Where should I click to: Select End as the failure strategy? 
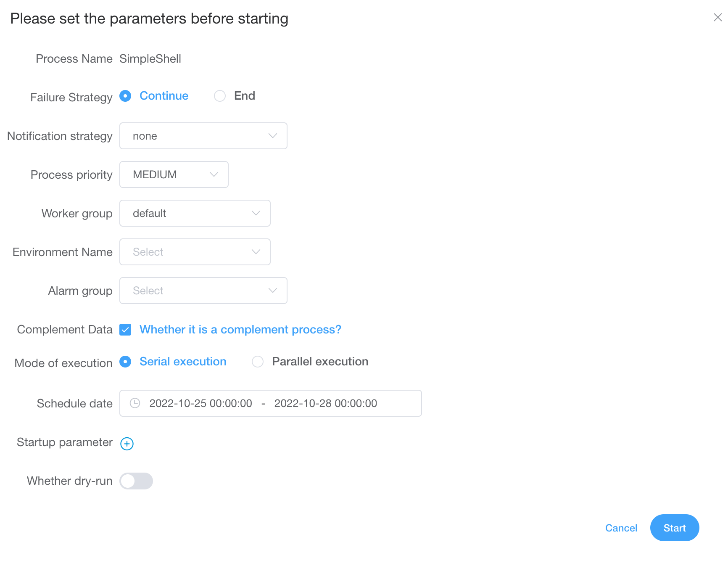[219, 96]
